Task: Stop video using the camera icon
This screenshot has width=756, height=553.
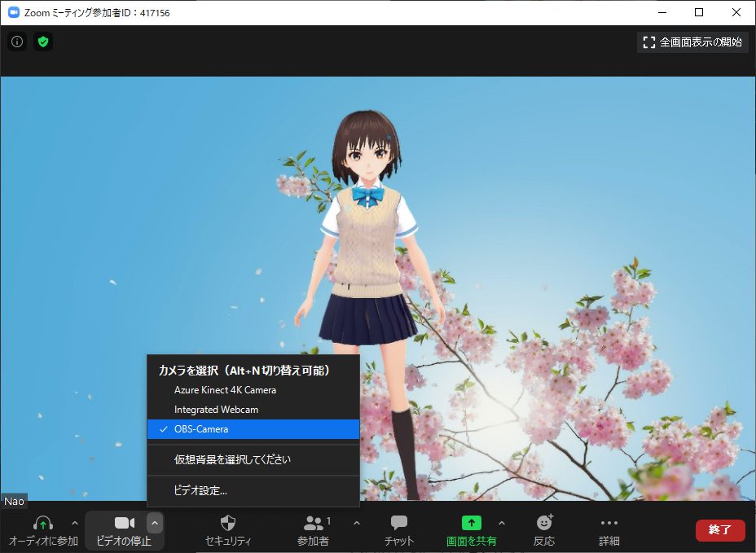Action: pos(124,530)
